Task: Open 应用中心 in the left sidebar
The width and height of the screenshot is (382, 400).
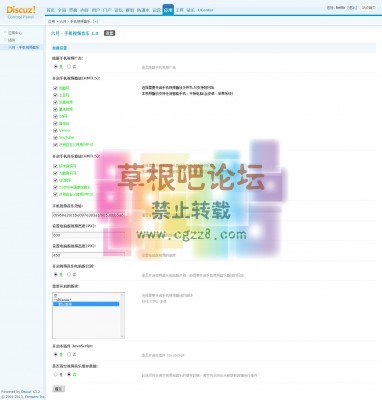Action: point(15,33)
